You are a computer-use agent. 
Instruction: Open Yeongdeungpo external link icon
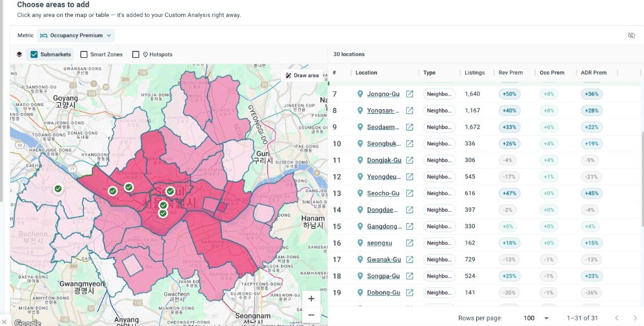point(409,177)
